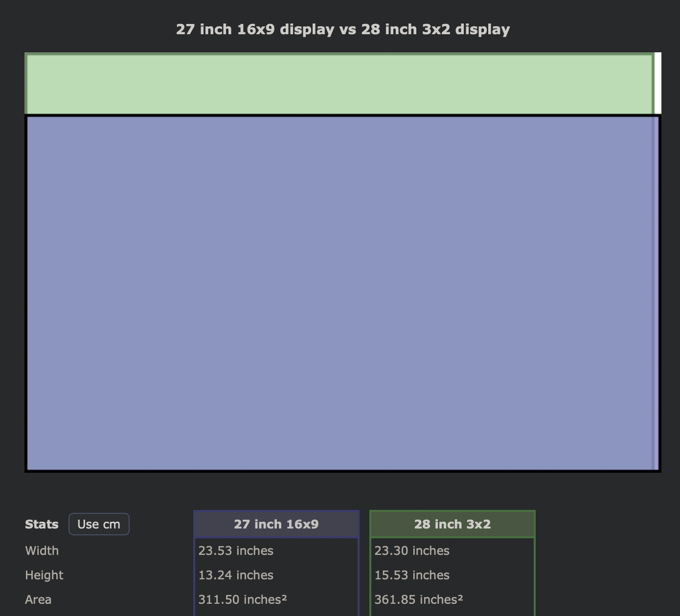The height and width of the screenshot is (616, 680).
Task: Click the Stats label
Action: tap(42, 524)
